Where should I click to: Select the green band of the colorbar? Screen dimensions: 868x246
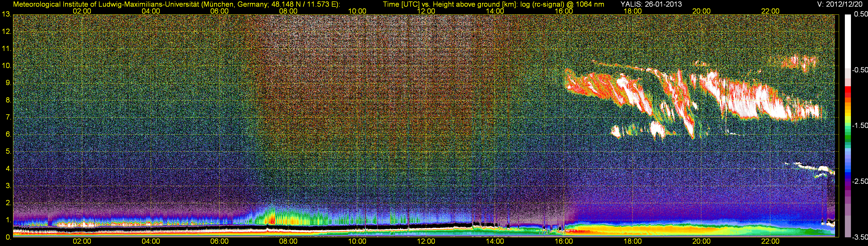click(847, 137)
